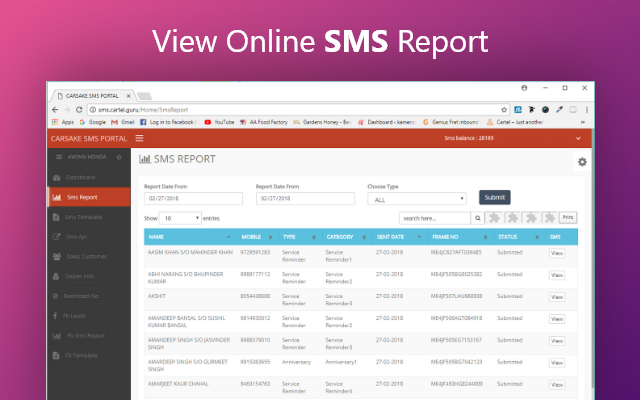Sort table by NAME column
The height and width of the screenshot is (400, 640).
pyautogui.click(x=189, y=237)
